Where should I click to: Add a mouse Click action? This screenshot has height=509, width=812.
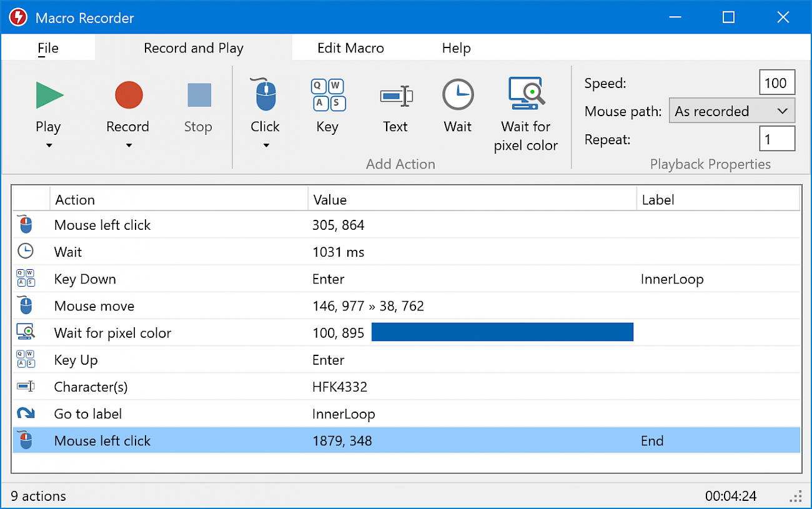(x=265, y=95)
